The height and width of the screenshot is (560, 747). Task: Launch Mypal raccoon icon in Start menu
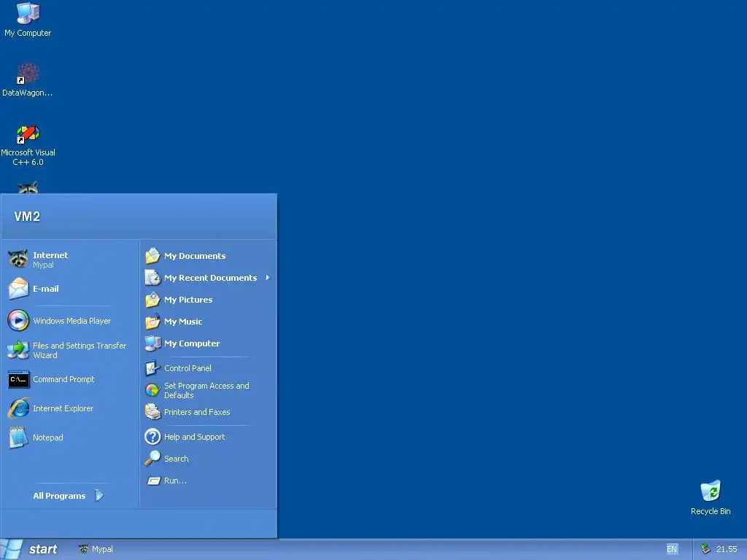pyautogui.click(x=18, y=259)
